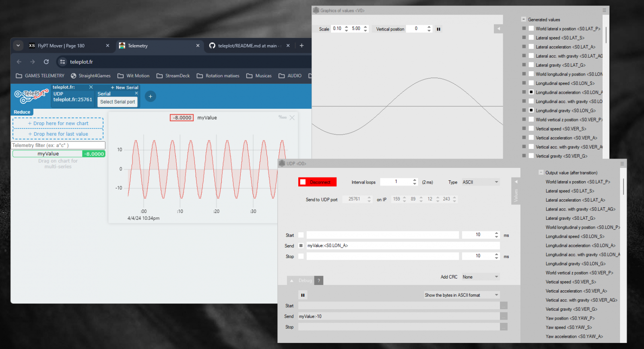Viewport: 644px width, 349px height.
Task: Open Rotation matixes bookmark folder
Action: (x=218, y=76)
